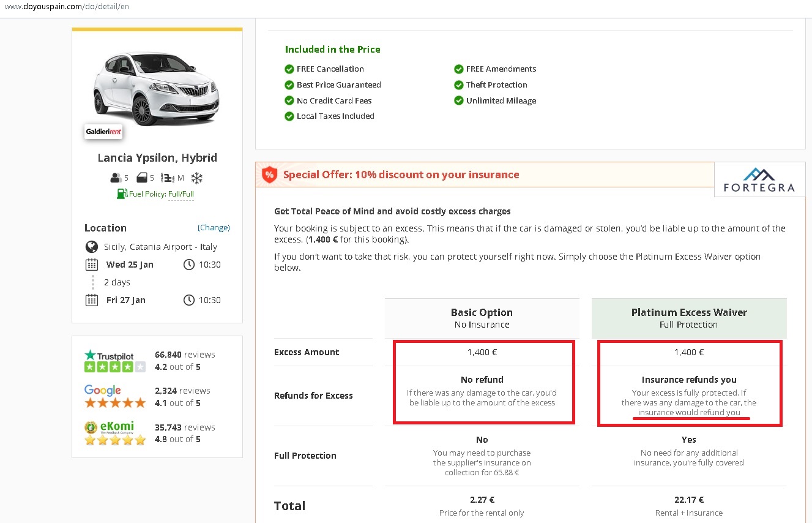The image size is (812, 523).
Task: Click clock icon beside Wed 25 Jan time
Action: [189, 265]
